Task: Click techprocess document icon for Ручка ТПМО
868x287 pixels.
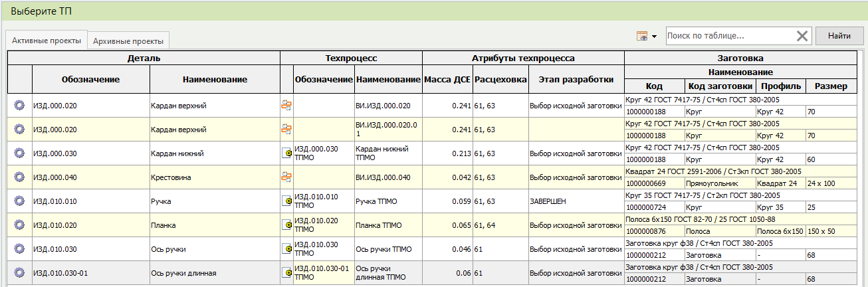Action: pos(286,201)
